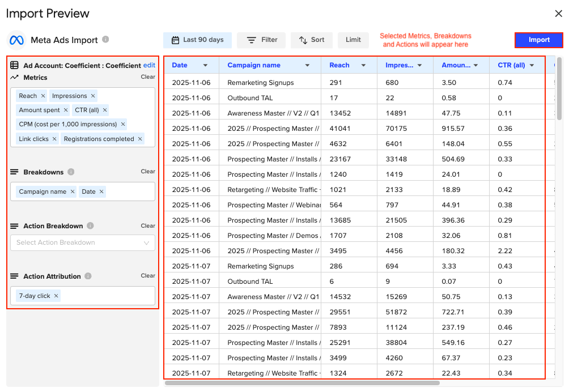Remove the Reach metric chip

click(43, 95)
